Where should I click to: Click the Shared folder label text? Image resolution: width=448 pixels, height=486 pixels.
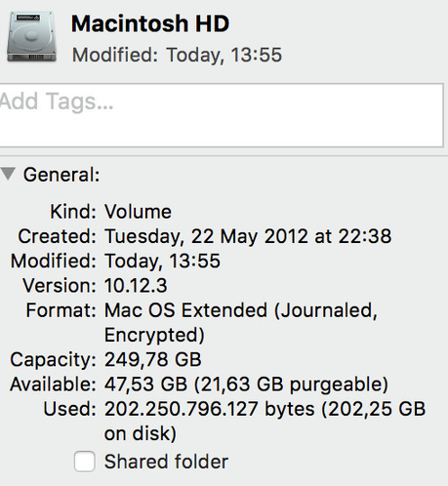[166, 462]
